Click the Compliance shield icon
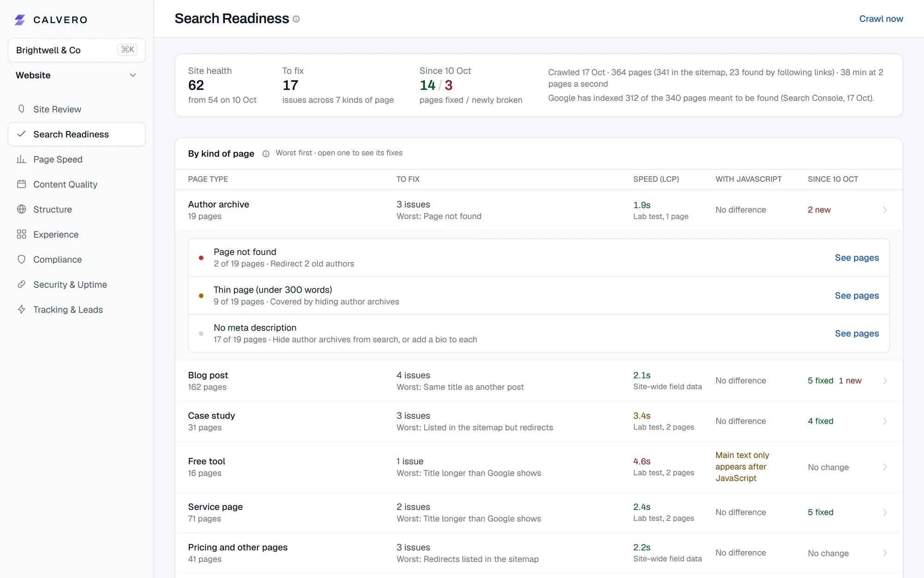The width and height of the screenshot is (924, 578). [21, 259]
